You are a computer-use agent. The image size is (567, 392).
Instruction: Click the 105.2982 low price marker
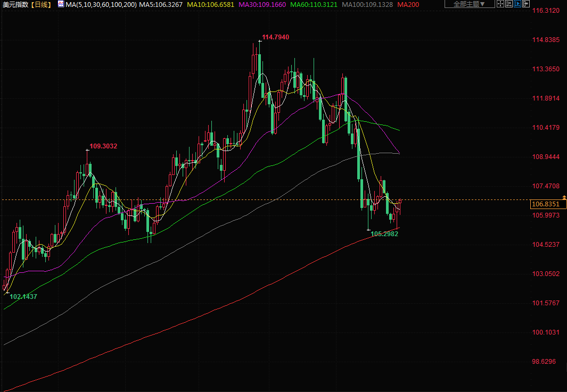(384, 233)
